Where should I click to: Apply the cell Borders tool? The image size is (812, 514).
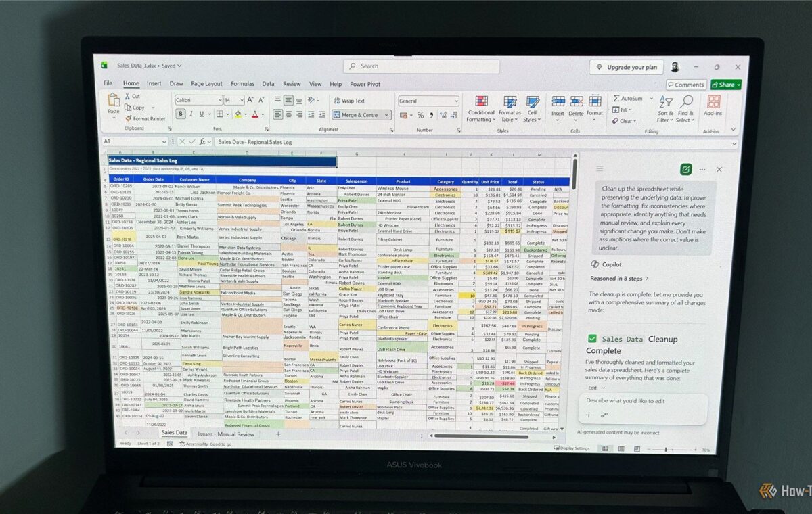click(x=219, y=114)
